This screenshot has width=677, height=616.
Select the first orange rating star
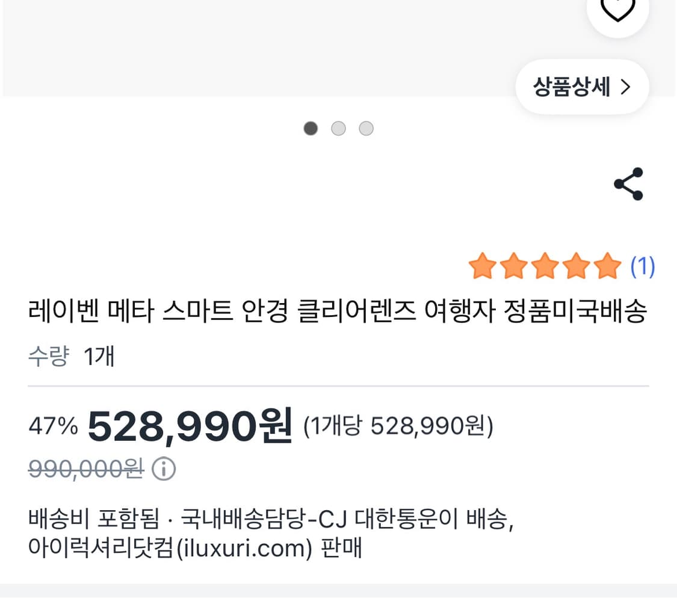click(481, 265)
